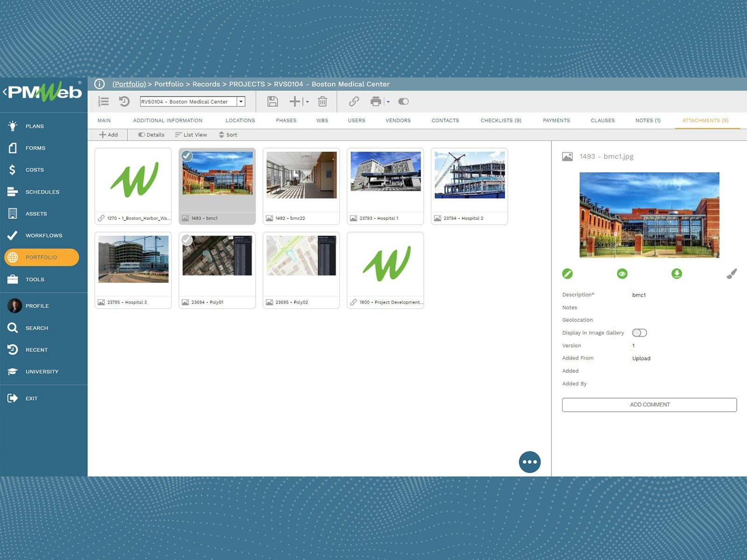Delete the record with the trash icon
Viewport: 747px width, 560px height.
[322, 101]
